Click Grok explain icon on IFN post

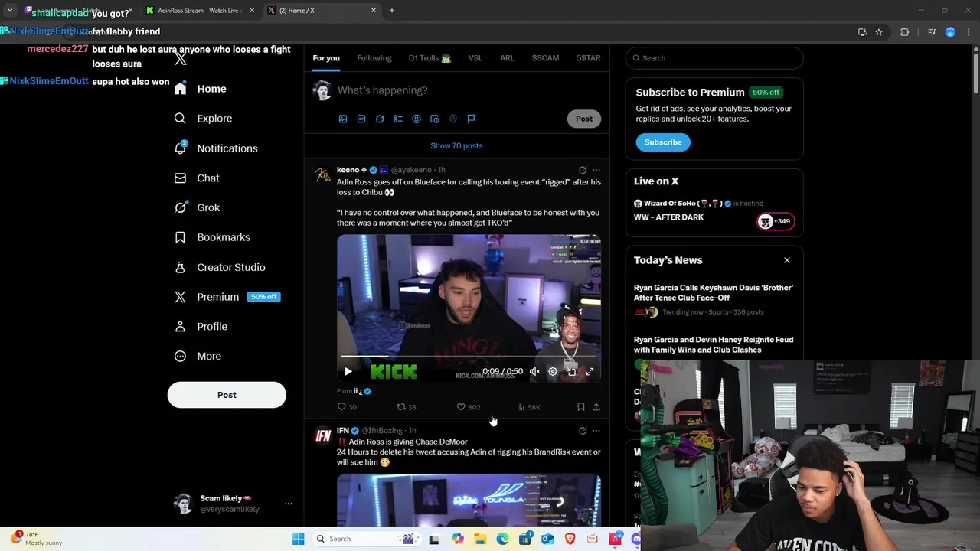(x=583, y=431)
